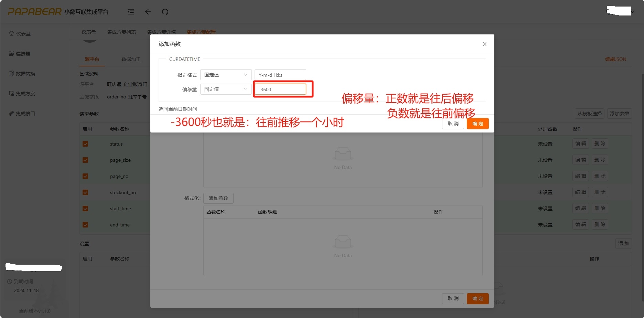
Task: Toggle the page_size enable checkbox
Action: (85, 160)
